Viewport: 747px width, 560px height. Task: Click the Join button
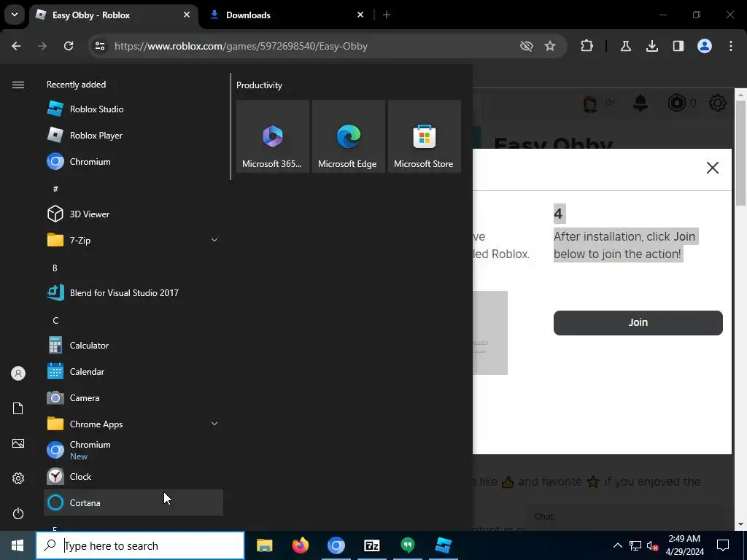click(638, 323)
